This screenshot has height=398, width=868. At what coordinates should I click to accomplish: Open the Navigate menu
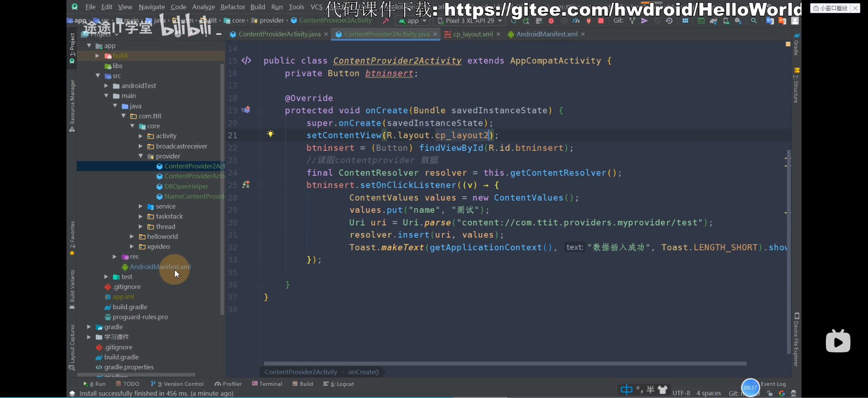point(151,7)
